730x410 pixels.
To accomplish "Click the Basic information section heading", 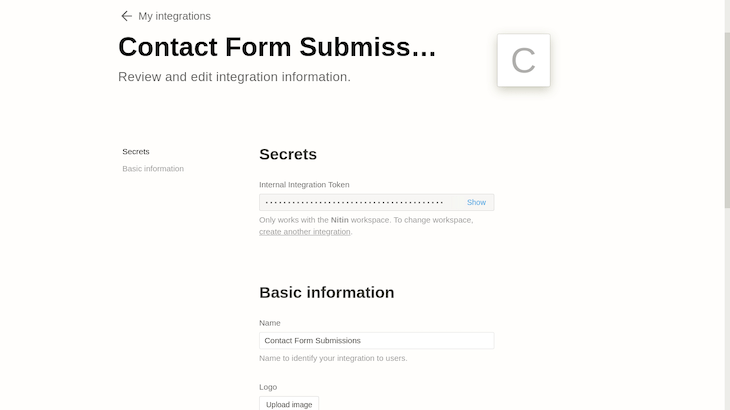I will tap(327, 293).
